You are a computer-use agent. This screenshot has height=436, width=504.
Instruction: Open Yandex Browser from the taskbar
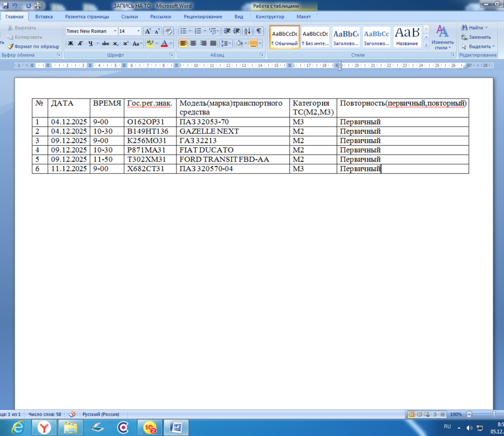(44, 428)
